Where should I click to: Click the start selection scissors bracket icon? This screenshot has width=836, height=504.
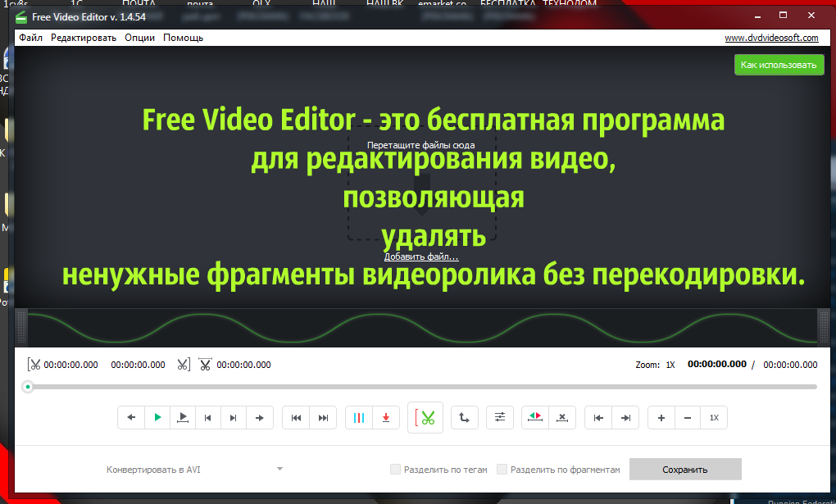point(34,365)
